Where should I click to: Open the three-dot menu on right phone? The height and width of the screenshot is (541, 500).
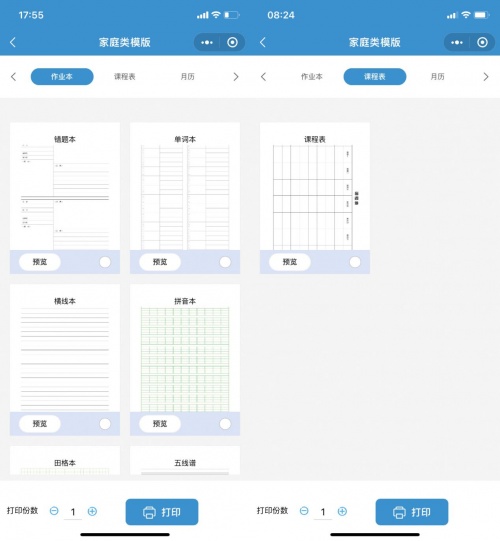pos(457,42)
